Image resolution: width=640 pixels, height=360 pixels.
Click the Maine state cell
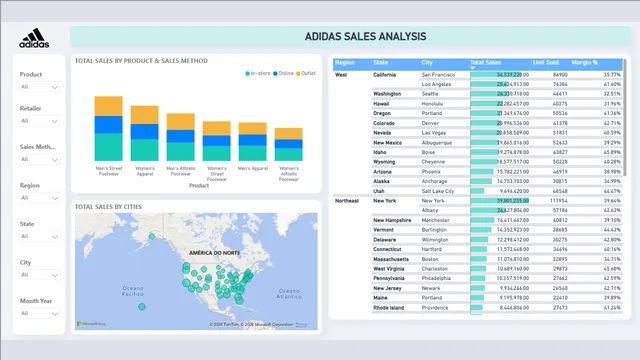380,298
